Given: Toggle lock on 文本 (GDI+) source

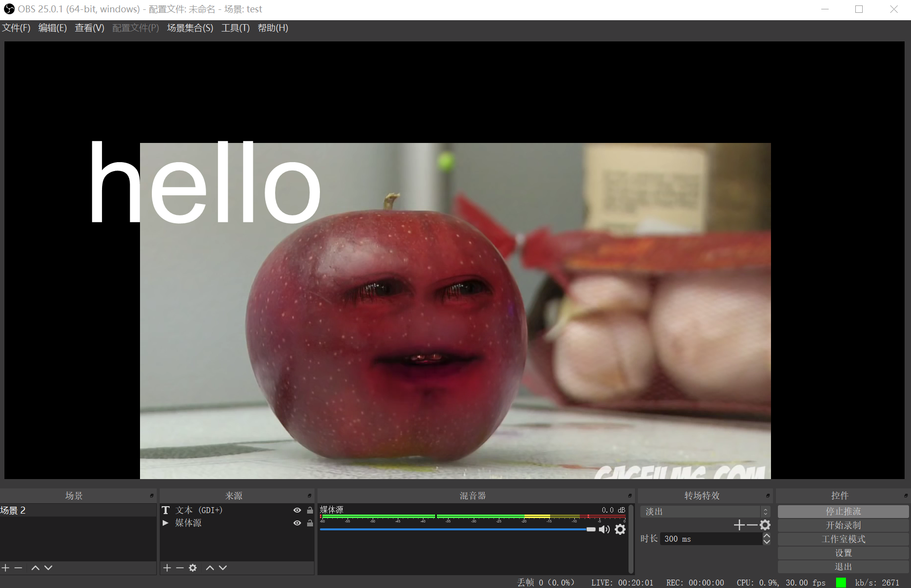Looking at the screenshot, I should coord(310,510).
